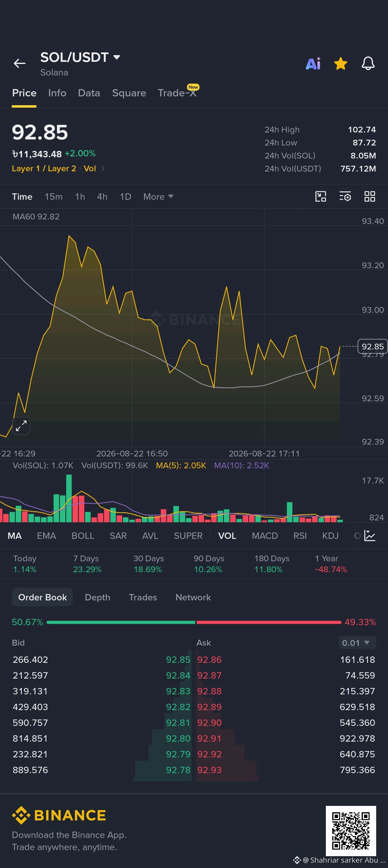Switch to the Info tab
Image resolution: width=388 pixels, height=868 pixels.
coord(57,93)
